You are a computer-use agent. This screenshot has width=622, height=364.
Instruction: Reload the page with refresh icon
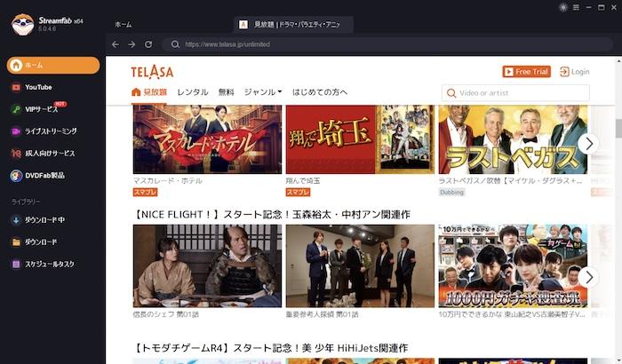(x=148, y=44)
